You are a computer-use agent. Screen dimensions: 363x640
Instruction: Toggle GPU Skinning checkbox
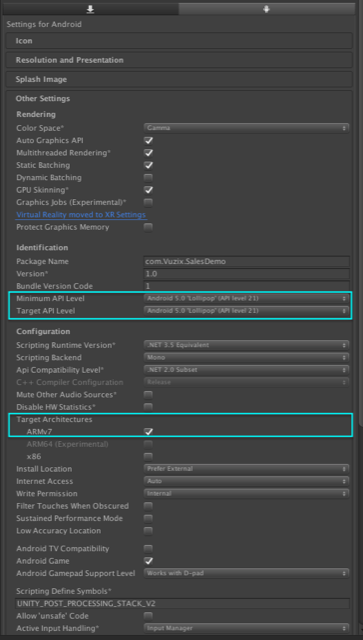148,190
